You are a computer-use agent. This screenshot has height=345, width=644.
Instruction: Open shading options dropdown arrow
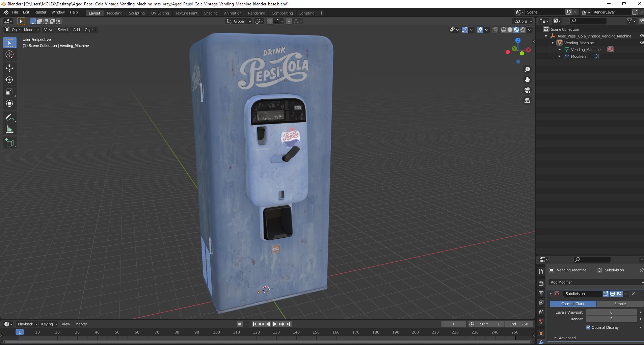tap(530, 30)
